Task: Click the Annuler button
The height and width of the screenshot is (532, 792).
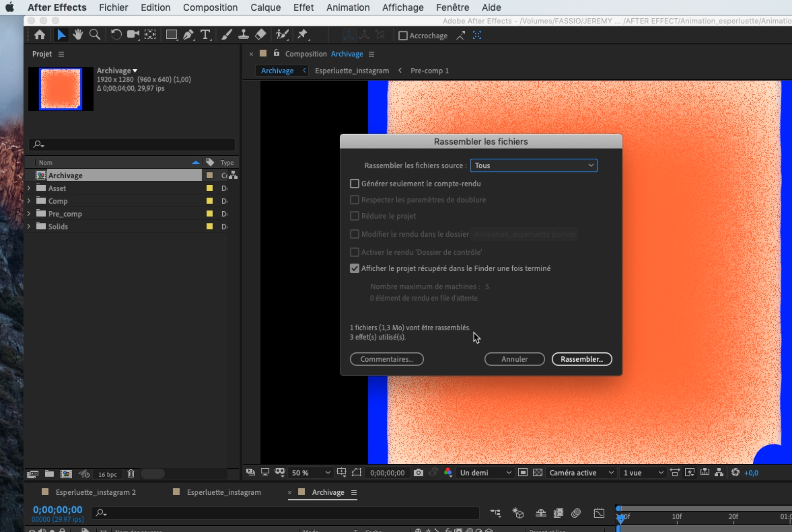Action: pos(514,359)
